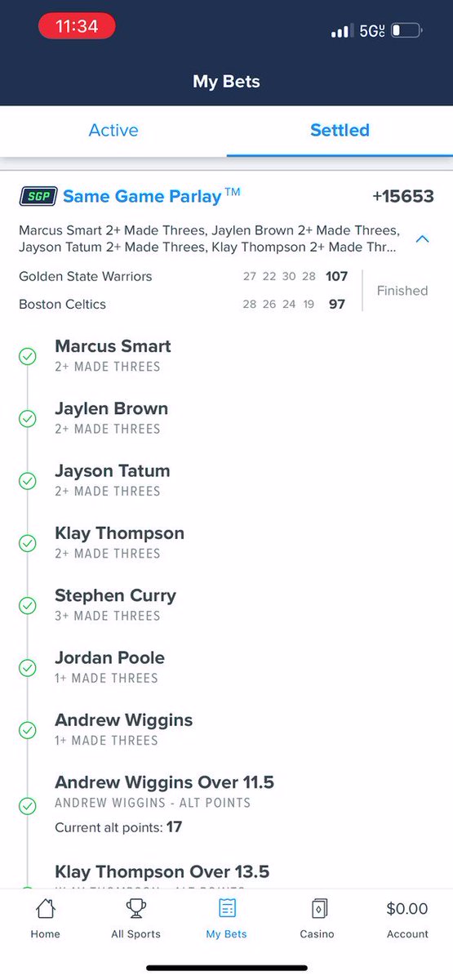Select the Settled bets tab
The width and height of the screenshot is (453, 980).
tap(340, 130)
